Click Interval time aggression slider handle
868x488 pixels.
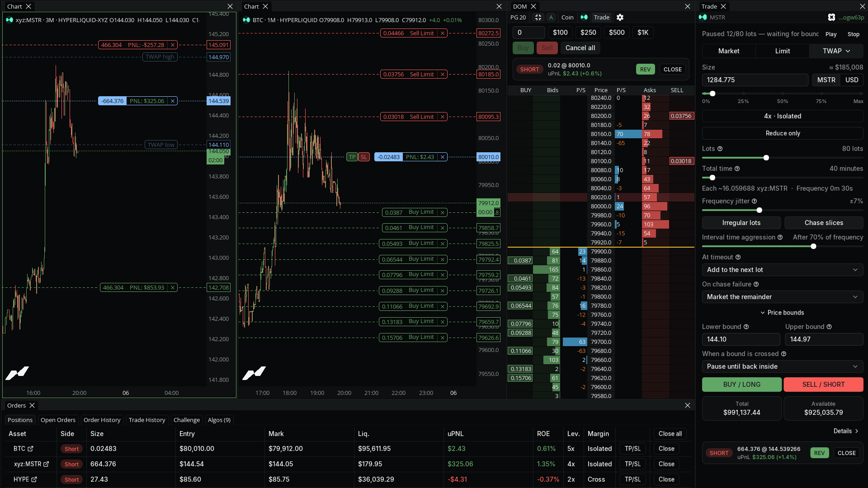(814, 246)
